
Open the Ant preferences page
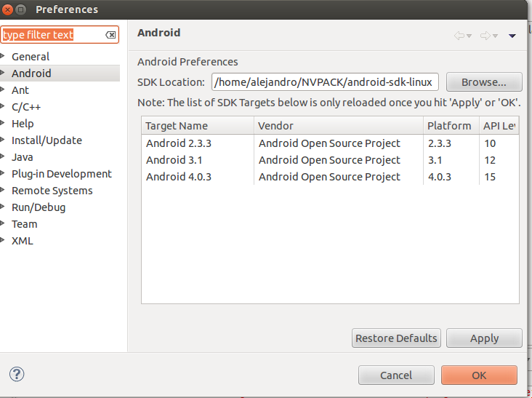[20, 90]
